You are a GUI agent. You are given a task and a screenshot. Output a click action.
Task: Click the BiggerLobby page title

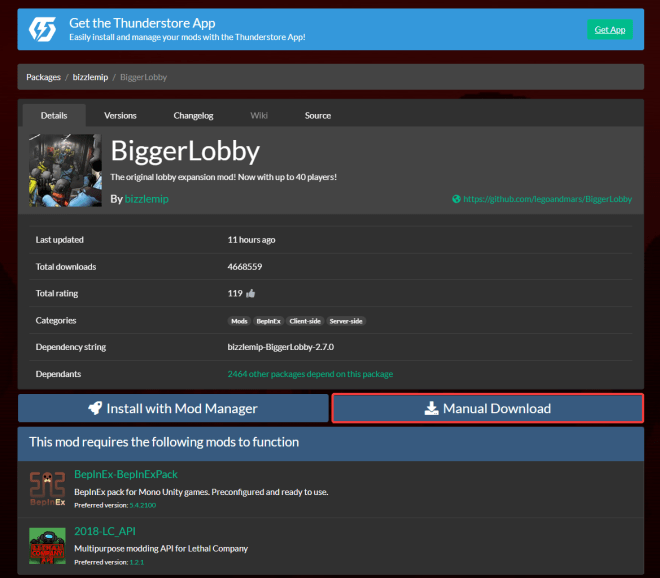coord(185,151)
